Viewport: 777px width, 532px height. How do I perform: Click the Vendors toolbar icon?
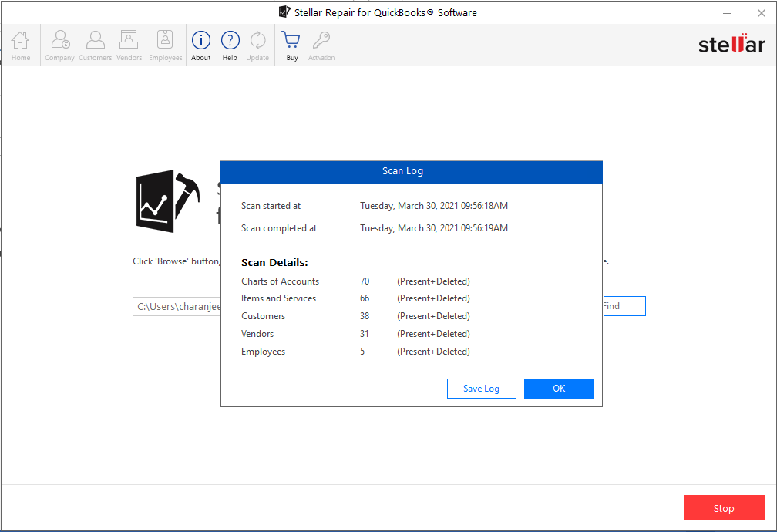click(129, 45)
